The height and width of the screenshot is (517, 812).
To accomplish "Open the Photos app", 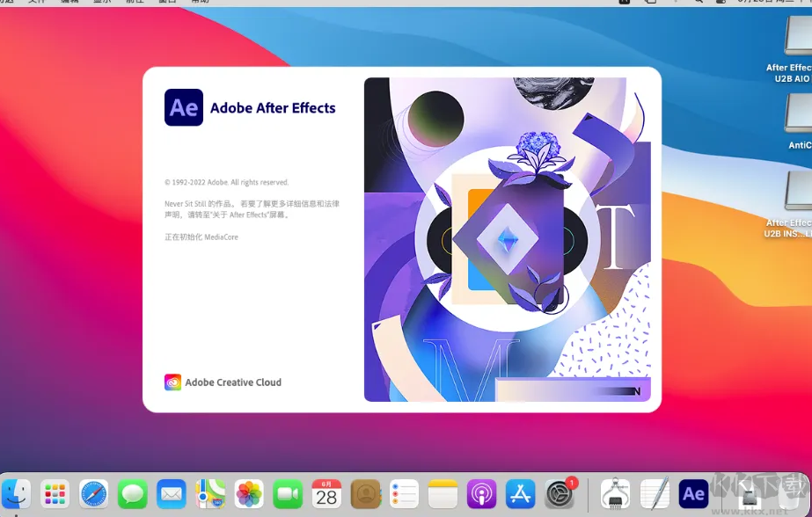I will click(249, 493).
